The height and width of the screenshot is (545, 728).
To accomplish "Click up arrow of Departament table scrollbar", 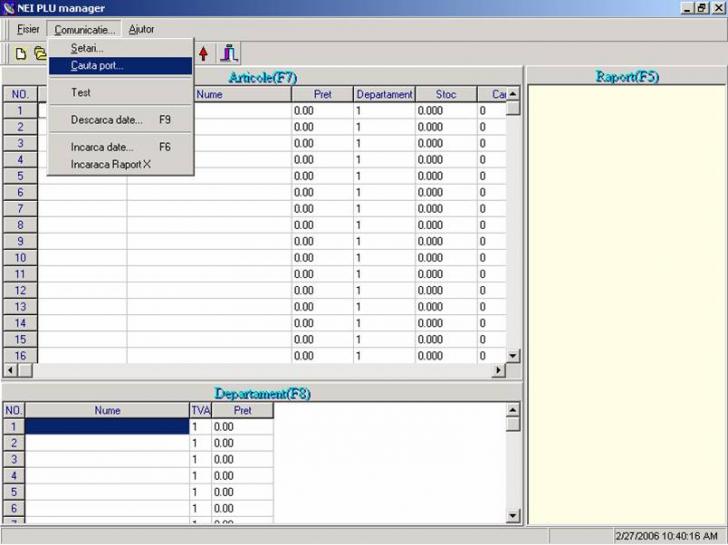I will pyautogui.click(x=514, y=410).
